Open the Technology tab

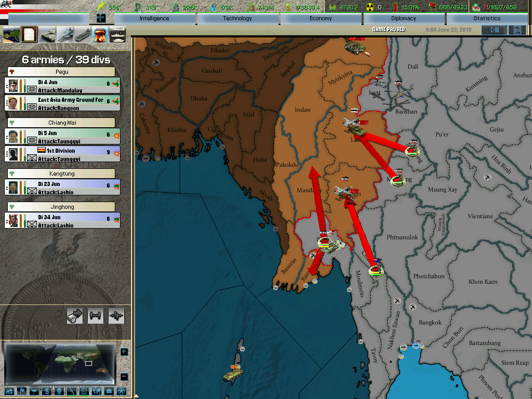237,18
